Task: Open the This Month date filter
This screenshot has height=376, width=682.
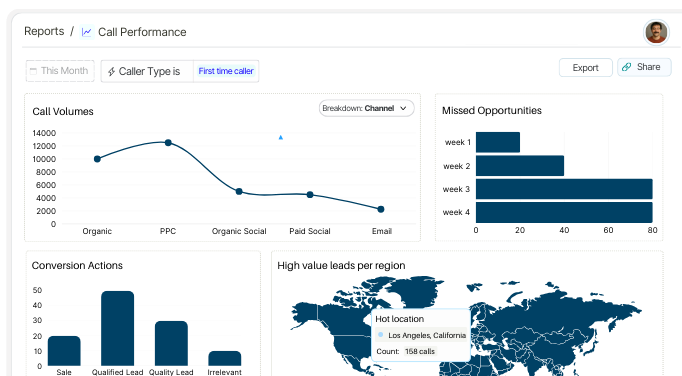Action: pyautogui.click(x=60, y=71)
